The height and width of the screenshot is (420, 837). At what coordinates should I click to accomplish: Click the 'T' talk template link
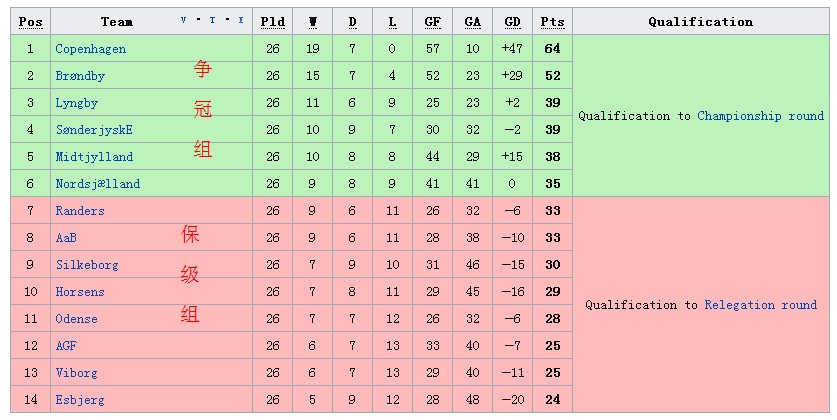(212, 21)
